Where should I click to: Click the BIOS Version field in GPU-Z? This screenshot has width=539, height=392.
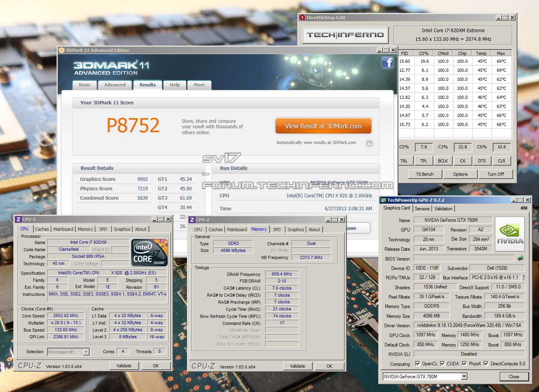click(464, 259)
